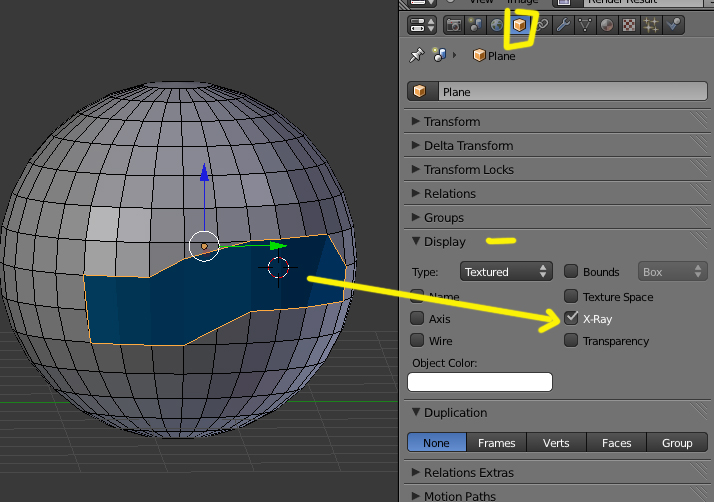The image size is (714, 502).
Task: Expand the Transform Locks panel
Action: [x=557, y=169]
